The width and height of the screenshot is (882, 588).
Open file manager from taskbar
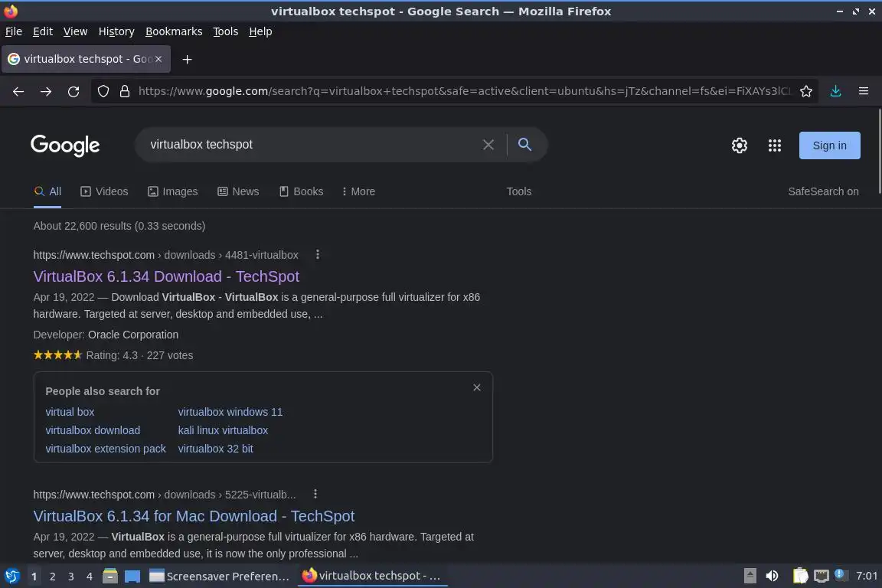coord(110,576)
